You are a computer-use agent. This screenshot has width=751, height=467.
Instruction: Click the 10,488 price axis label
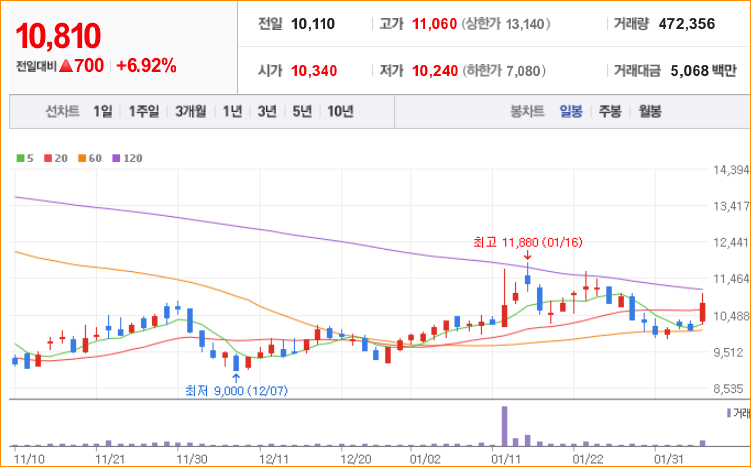[x=731, y=316]
